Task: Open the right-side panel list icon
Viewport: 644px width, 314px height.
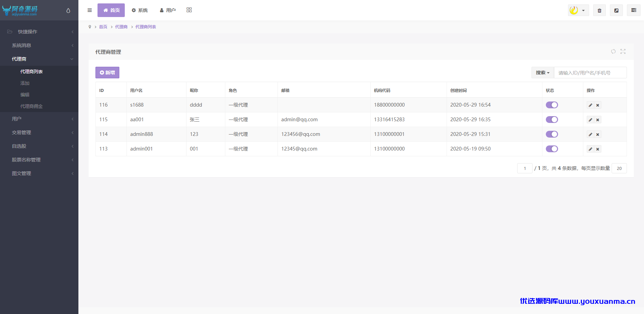Action: pos(634,10)
